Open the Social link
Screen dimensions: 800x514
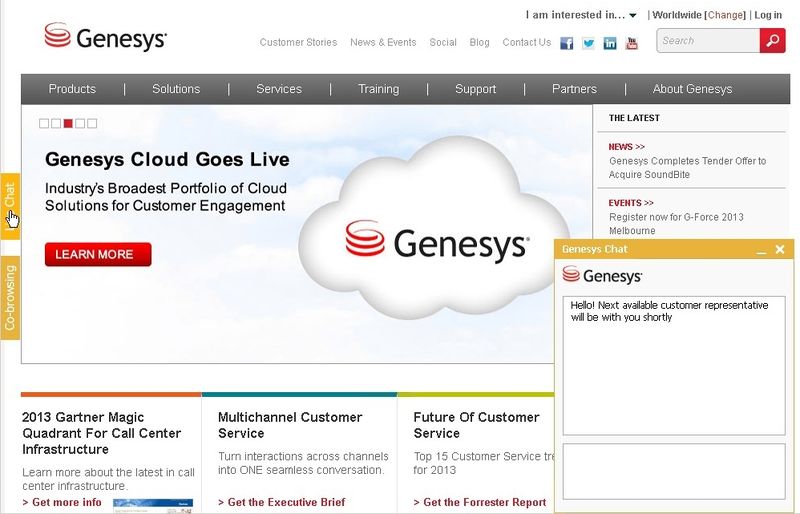[443, 42]
